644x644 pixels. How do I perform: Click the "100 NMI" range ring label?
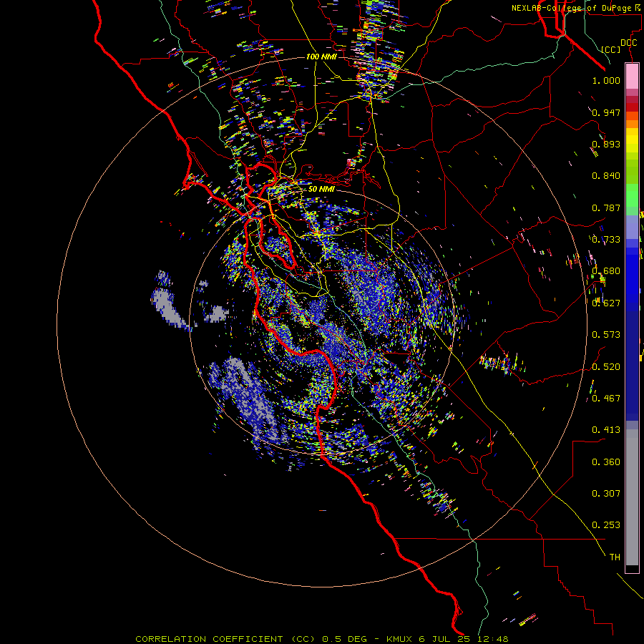(x=321, y=57)
